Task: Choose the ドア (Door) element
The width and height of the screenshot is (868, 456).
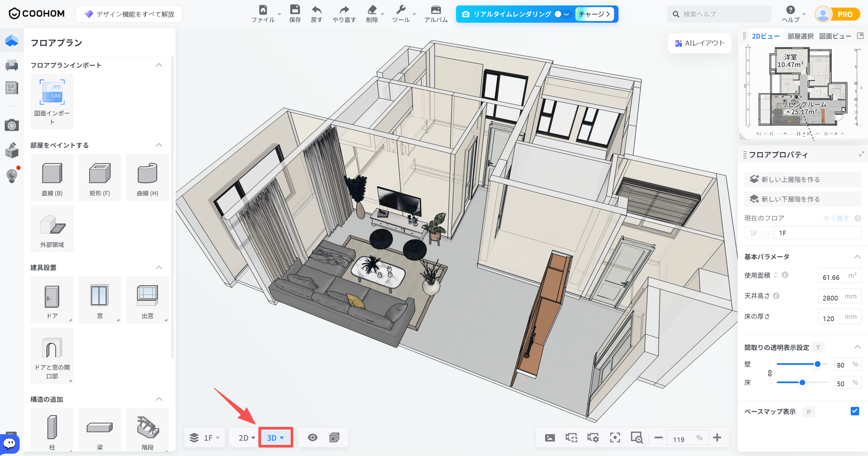Action: click(52, 300)
